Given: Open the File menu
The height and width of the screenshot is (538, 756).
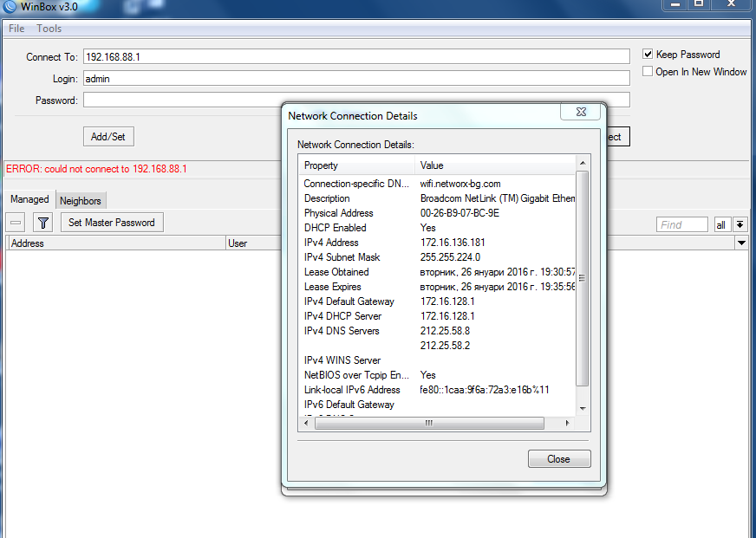Looking at the screenshot, I should coord(16,29).
